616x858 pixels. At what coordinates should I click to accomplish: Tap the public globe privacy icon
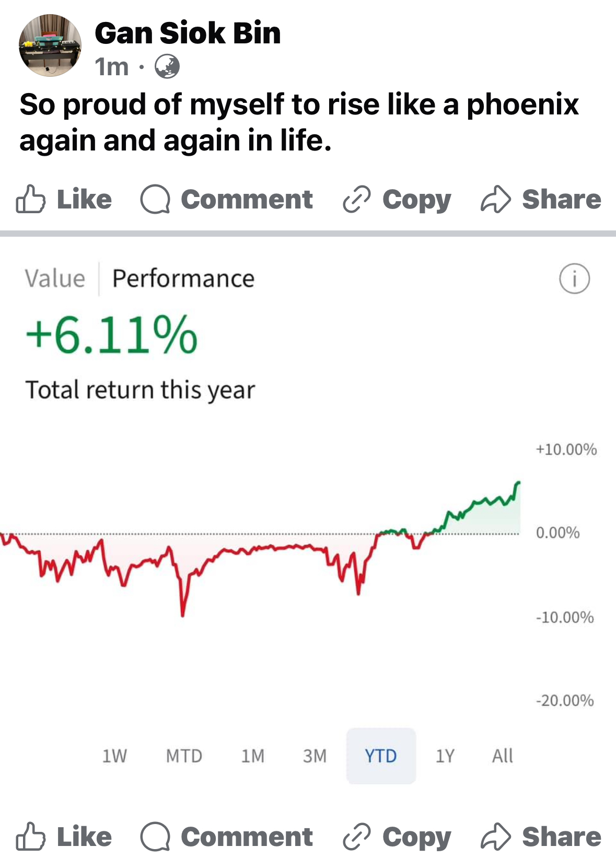click(x=167, y=67)
